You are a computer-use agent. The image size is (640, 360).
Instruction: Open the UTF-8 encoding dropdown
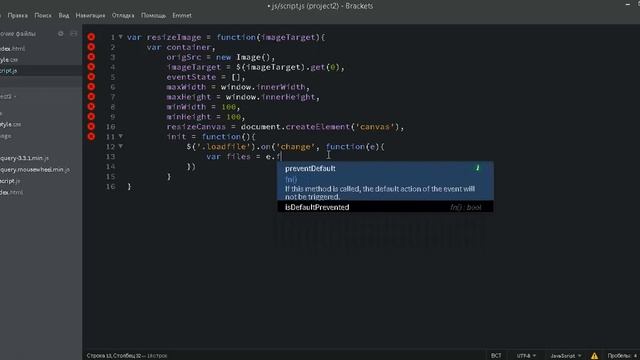point(526,356)
